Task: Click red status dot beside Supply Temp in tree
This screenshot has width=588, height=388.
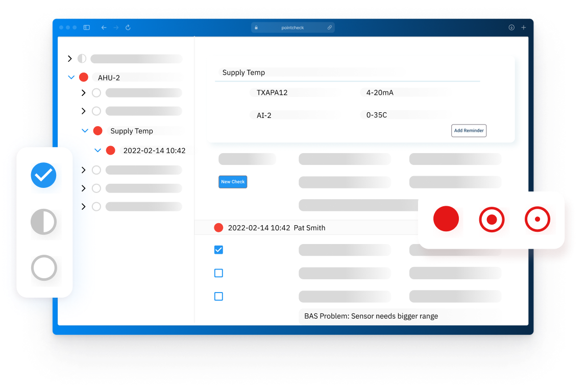Action: [x=97, y=131]
